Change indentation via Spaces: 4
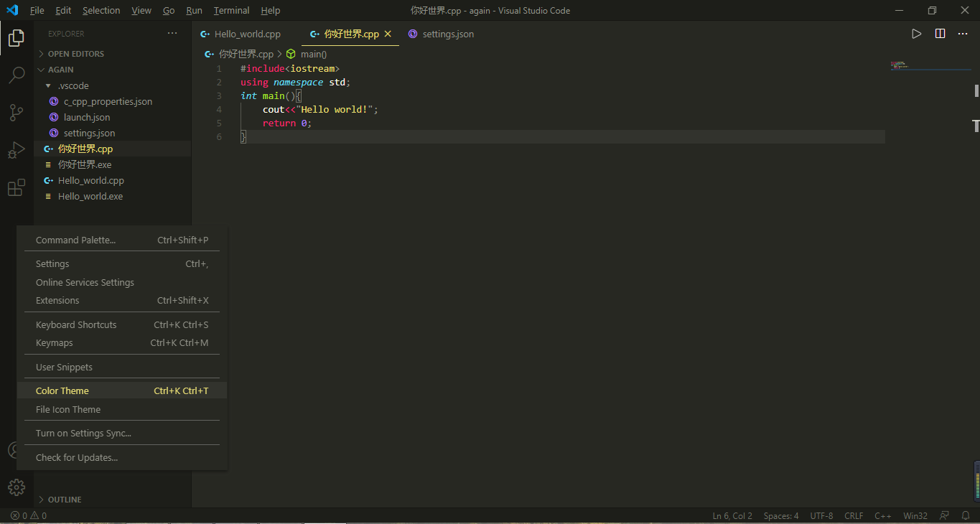This screenshot has height=524, width=980. 781,515
